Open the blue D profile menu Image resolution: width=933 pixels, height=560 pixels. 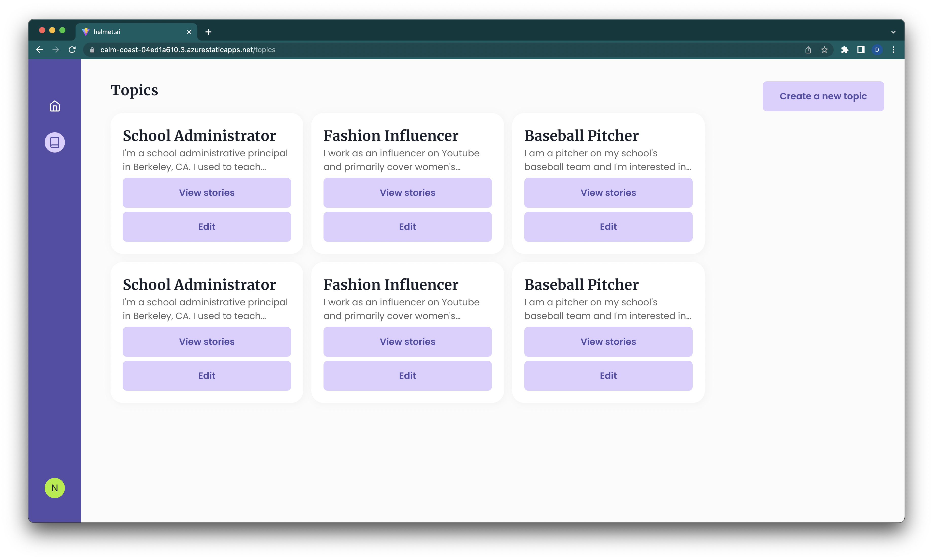coord(877,50)
